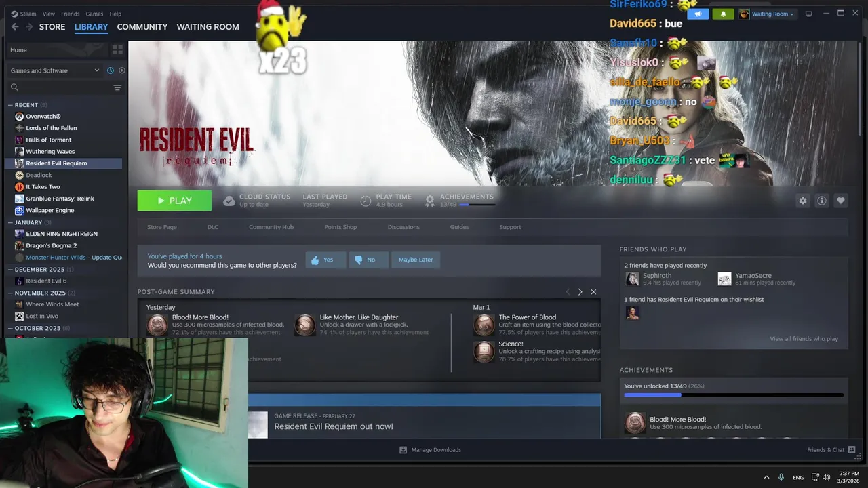Select ELDEN RING NIGHTREIGN in library list

(62, 234)
